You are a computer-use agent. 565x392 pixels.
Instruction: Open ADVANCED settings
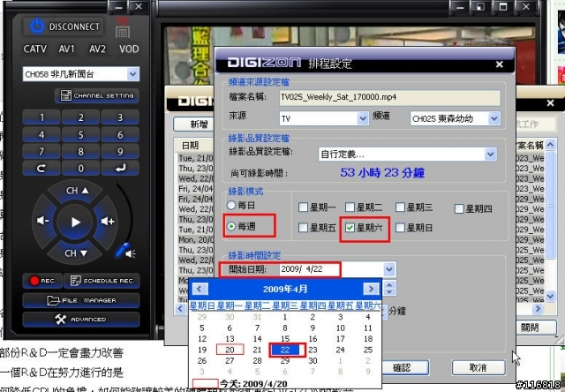click(x=81, y=320)
